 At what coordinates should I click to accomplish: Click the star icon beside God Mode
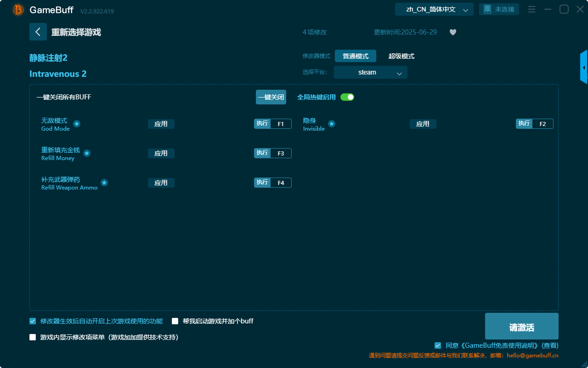click(x=77, y=124)
